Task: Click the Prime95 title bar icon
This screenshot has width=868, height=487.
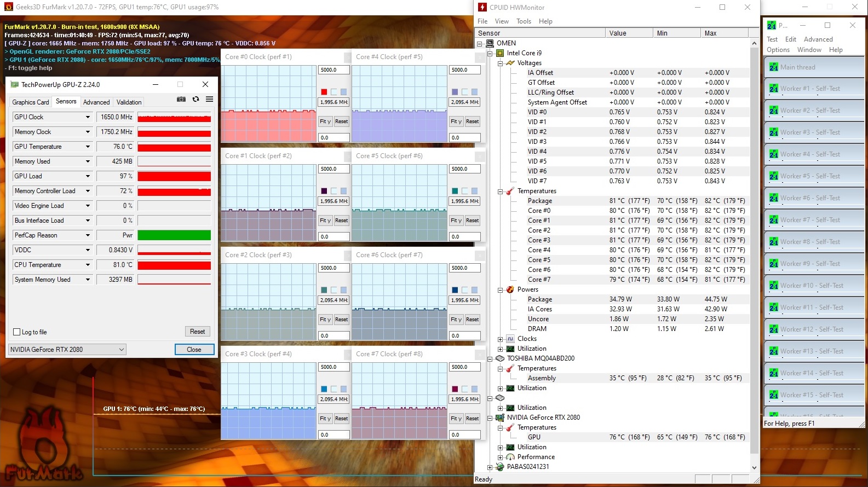Action: pos(772,25)
